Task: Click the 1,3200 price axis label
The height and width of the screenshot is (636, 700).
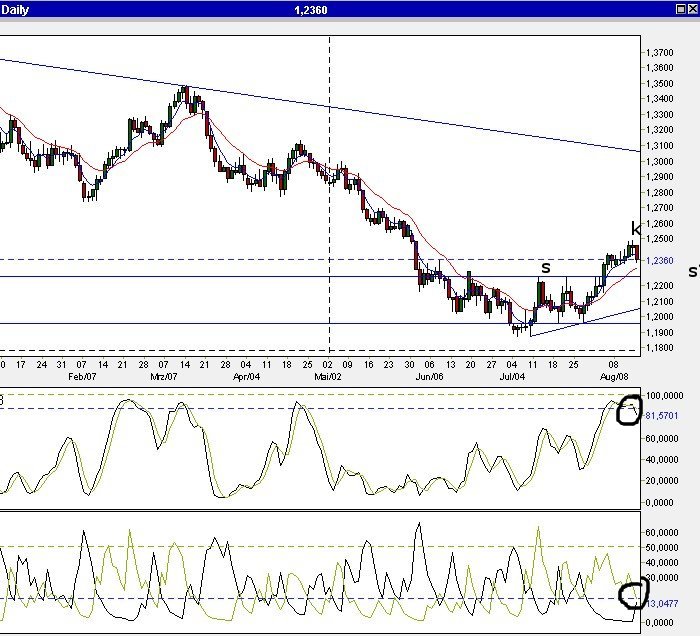Action: click(x=659, y=130)
